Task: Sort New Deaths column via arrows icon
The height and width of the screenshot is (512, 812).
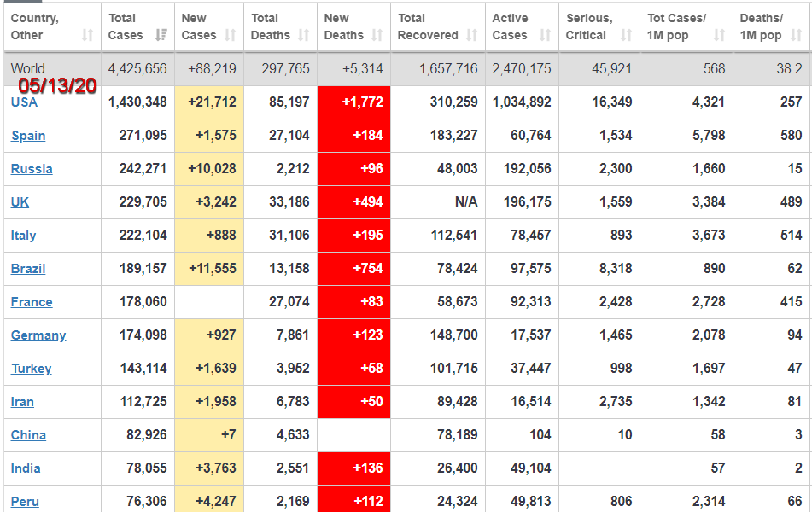Action: [378, 36]
